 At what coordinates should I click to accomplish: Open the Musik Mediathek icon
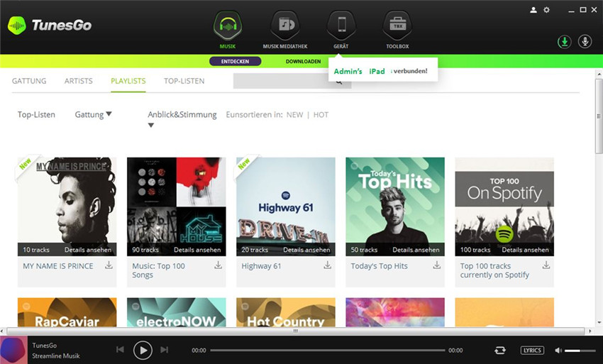pos(285,26)
